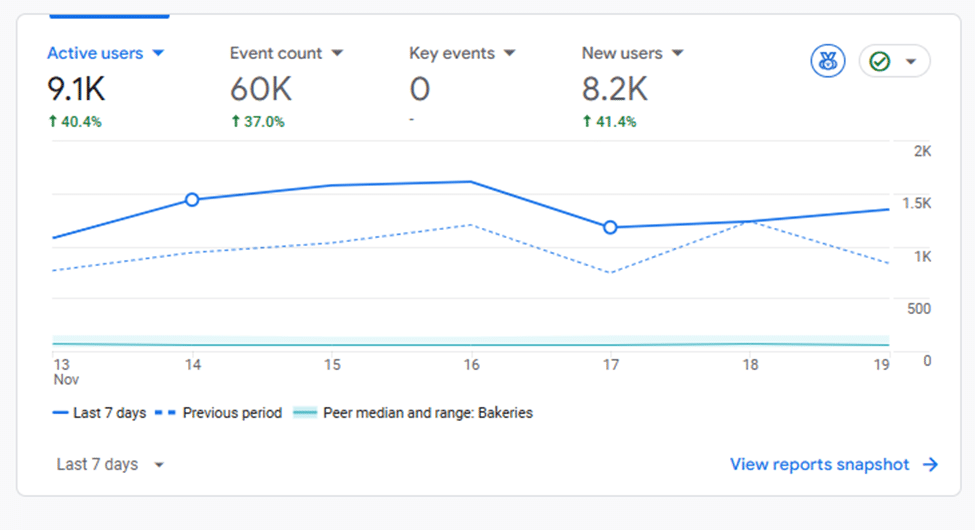Click the benchmarking medal icon
The image size is (975, 530).
[x=827, y=61]
